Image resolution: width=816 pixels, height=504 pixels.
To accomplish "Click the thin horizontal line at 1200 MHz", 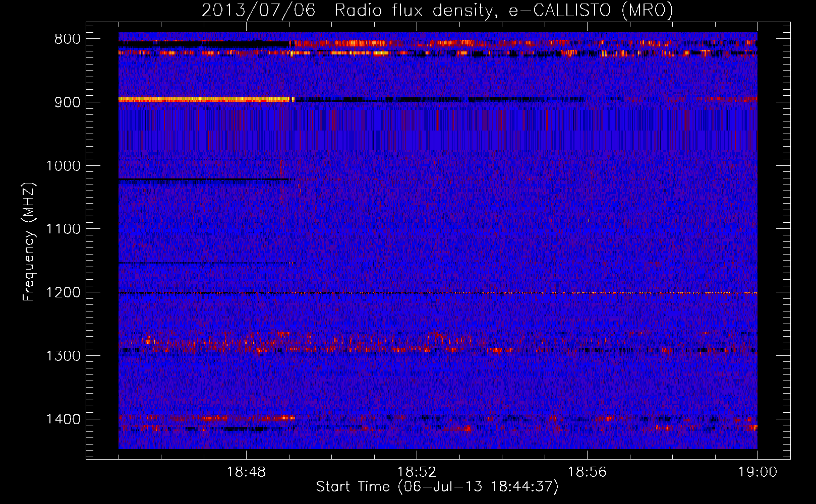I will point(438,292).
